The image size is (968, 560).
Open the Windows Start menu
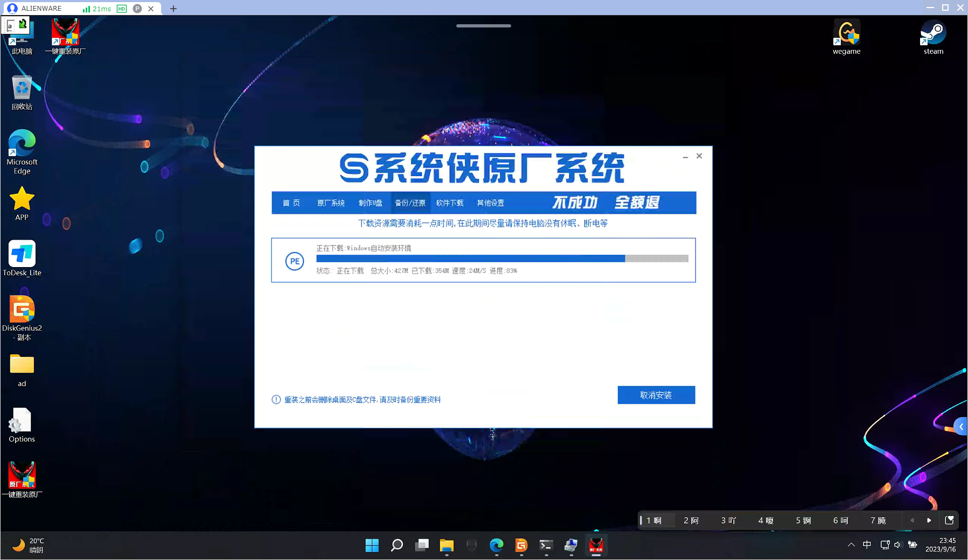coord(372,545)
